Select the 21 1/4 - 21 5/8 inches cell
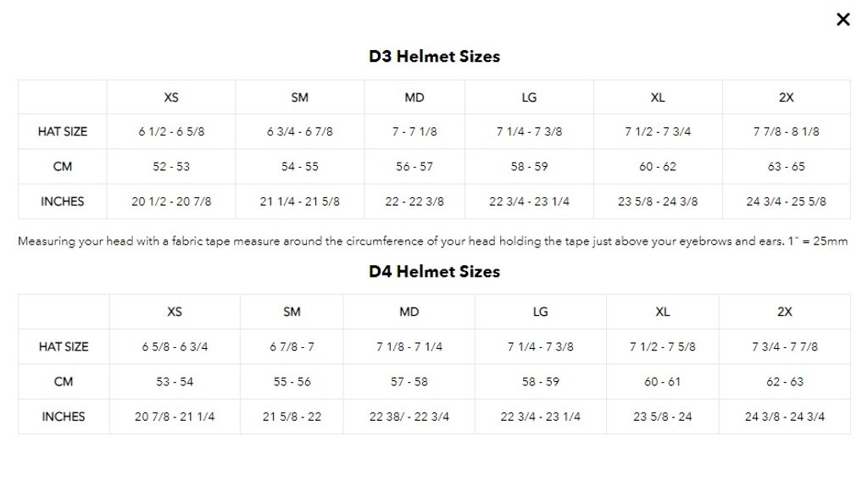Image resolution: width=868 pixels, height=481 pixels. [300, 202]
